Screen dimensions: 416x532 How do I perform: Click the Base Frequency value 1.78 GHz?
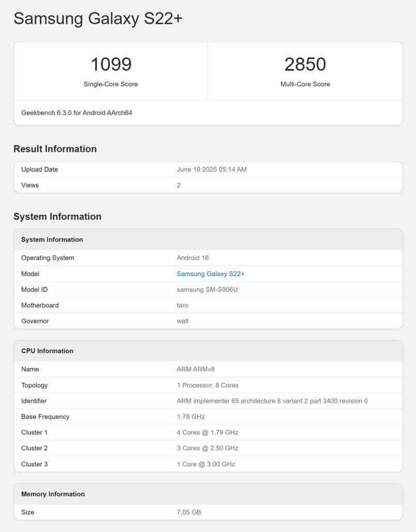point(191,416)
